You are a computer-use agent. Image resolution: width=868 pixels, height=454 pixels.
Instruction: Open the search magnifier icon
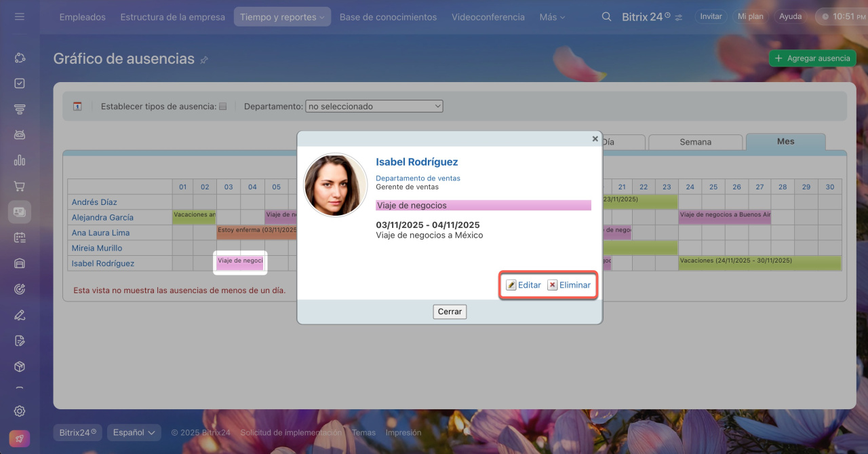[x=606, y=17]
